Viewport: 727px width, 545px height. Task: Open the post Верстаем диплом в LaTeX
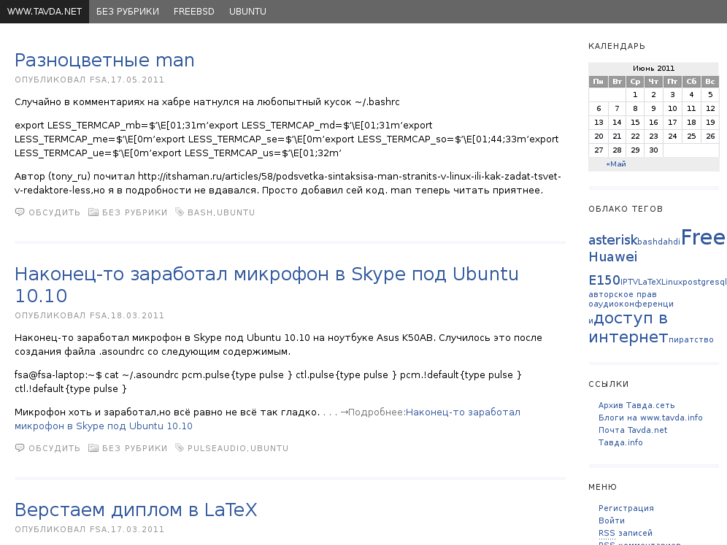pyautogui.click(x=135, y=510)
